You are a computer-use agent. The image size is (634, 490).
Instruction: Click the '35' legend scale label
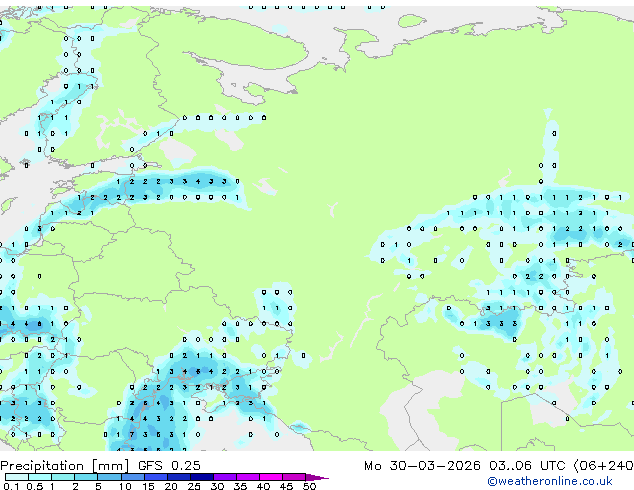pos(240,486)
